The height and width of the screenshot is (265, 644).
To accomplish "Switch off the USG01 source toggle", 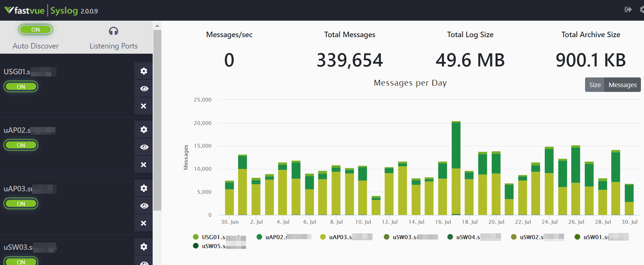I will [x=21, y=87].
